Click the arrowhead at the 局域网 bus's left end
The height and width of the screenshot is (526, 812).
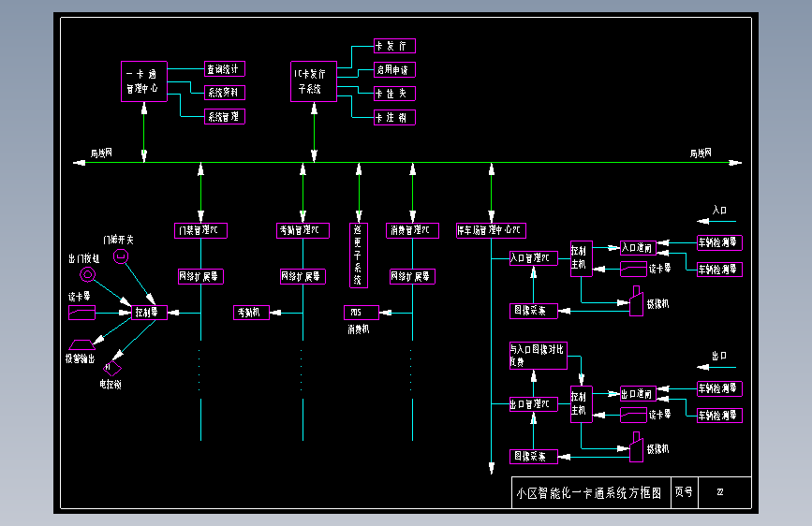click(80, 163)
